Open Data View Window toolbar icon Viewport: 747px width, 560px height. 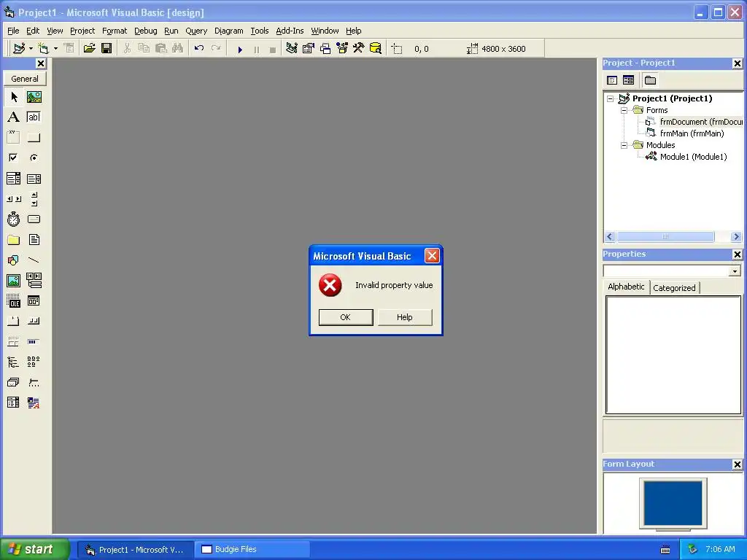point(376,48)
